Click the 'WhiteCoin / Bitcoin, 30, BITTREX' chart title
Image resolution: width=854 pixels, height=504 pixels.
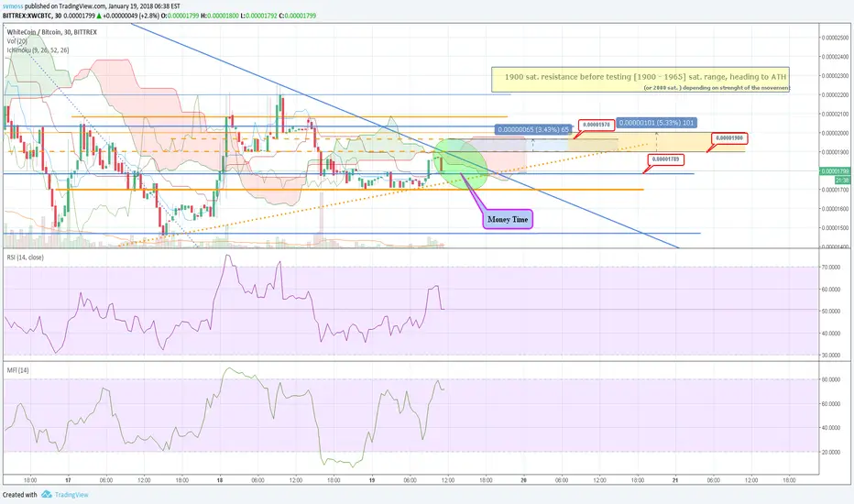click(x=51, y=32)
